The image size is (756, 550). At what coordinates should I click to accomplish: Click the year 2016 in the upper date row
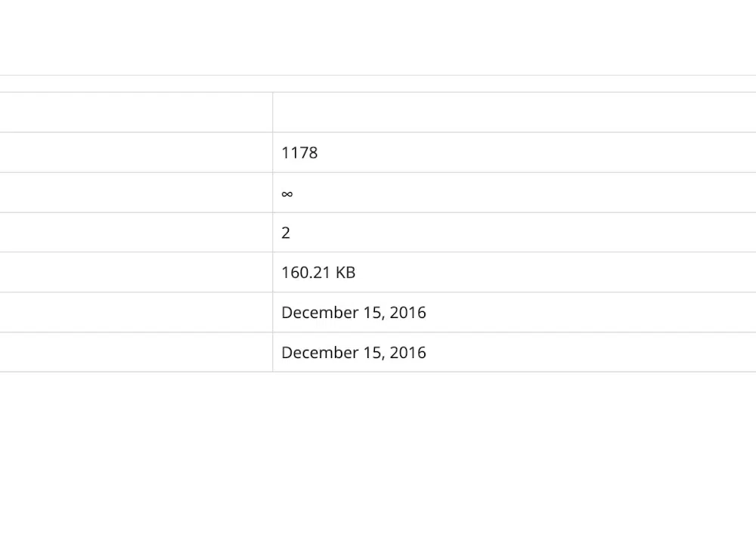click(407, 313)
